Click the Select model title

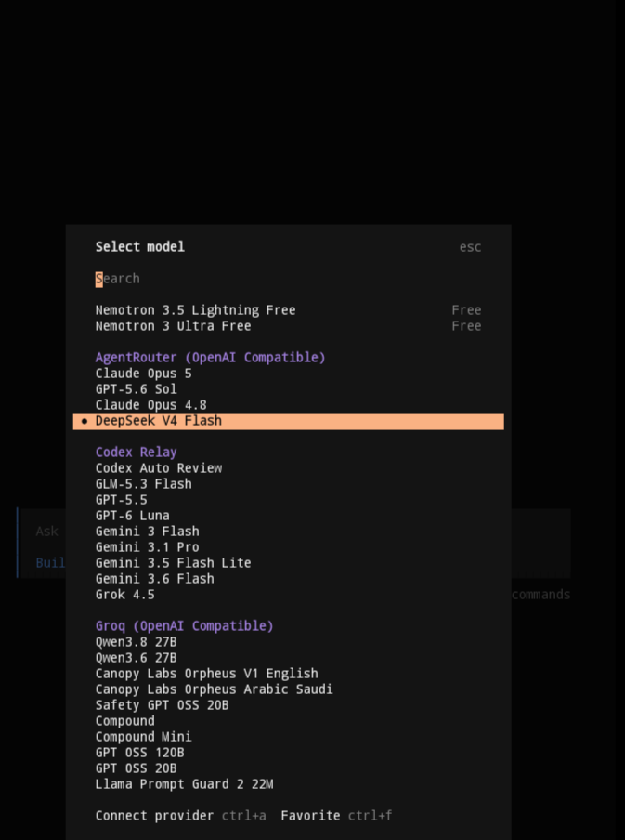[x=140, y=247]
